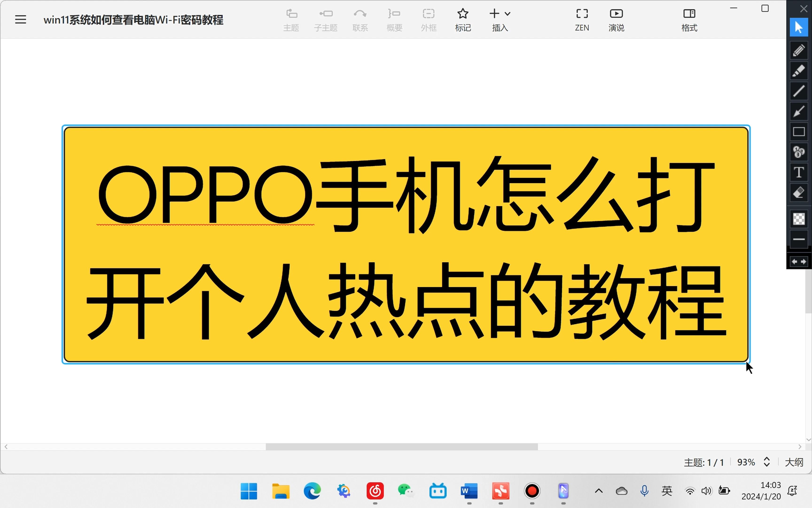The width and height of the screenshot is (812, 508).
Task: Select the rectangle shape tool
Action: click(x=799, y=132)
